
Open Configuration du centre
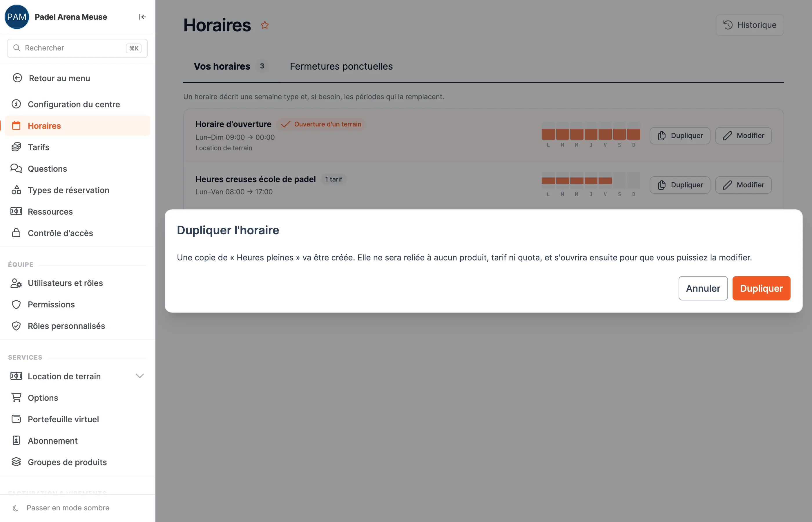77,104
